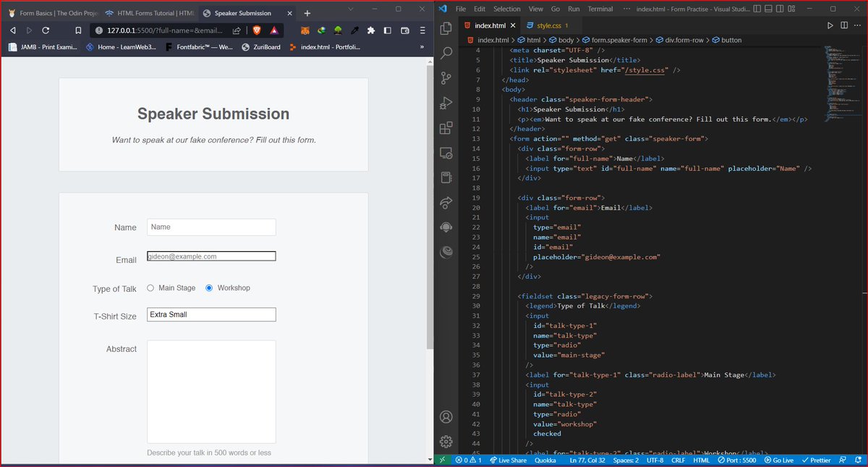Open the Remote Explorer activity icon

(x=446, y=153)
